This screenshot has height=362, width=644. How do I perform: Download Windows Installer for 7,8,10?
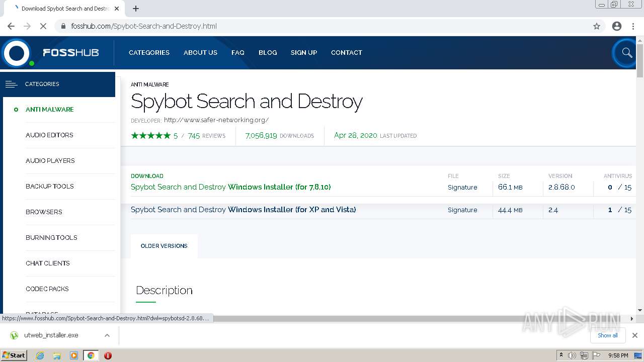click(x=231, y=187)
